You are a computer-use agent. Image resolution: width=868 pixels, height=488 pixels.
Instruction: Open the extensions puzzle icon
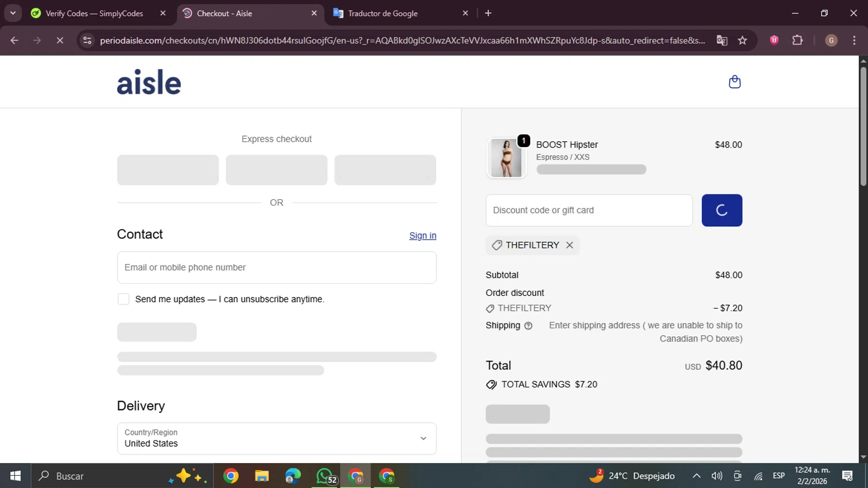(x=797, y=40)
